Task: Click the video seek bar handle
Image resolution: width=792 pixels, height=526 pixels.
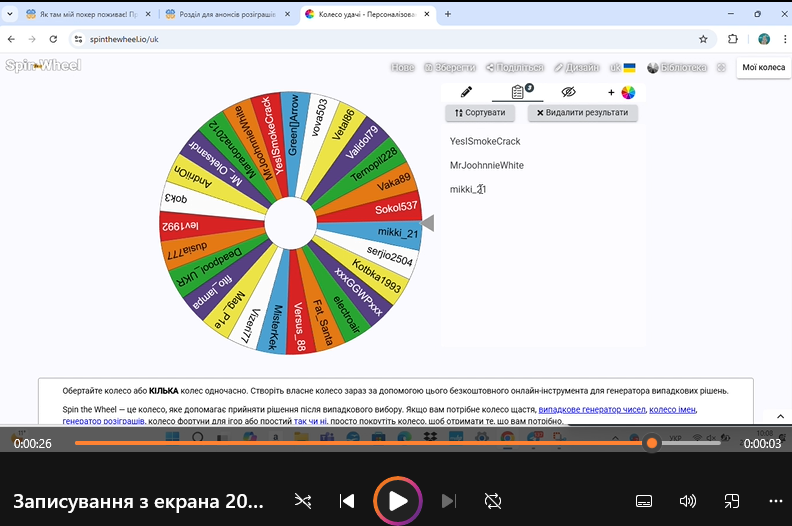Action: pyautogui.click(x=652, y=443)
